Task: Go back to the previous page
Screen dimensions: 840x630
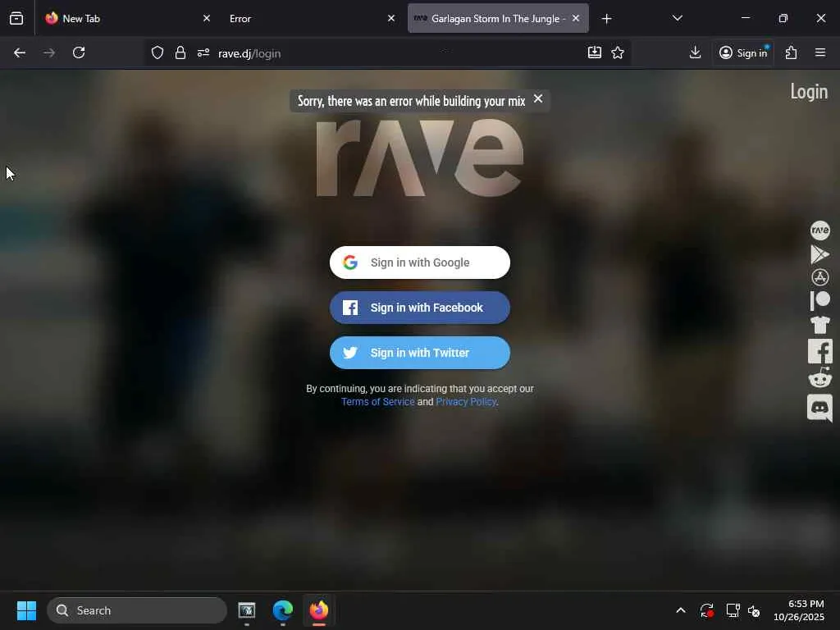Action: [20, 52]
